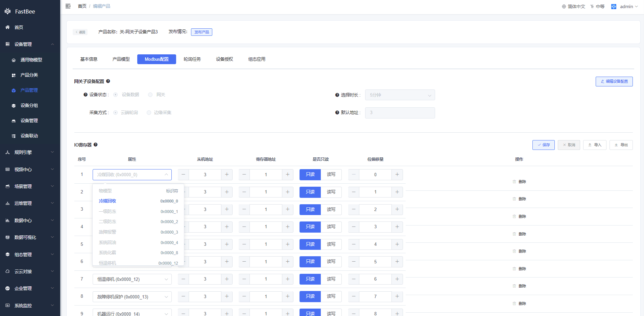Open 首页 from the sidebar home icon

(x=7, y=27)
